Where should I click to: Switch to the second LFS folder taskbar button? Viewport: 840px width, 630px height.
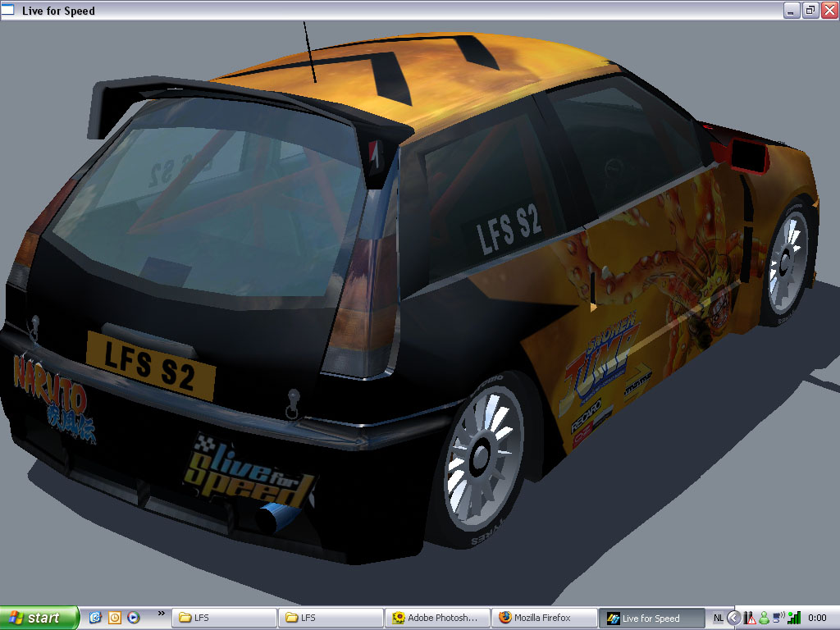tap(331, 618)
